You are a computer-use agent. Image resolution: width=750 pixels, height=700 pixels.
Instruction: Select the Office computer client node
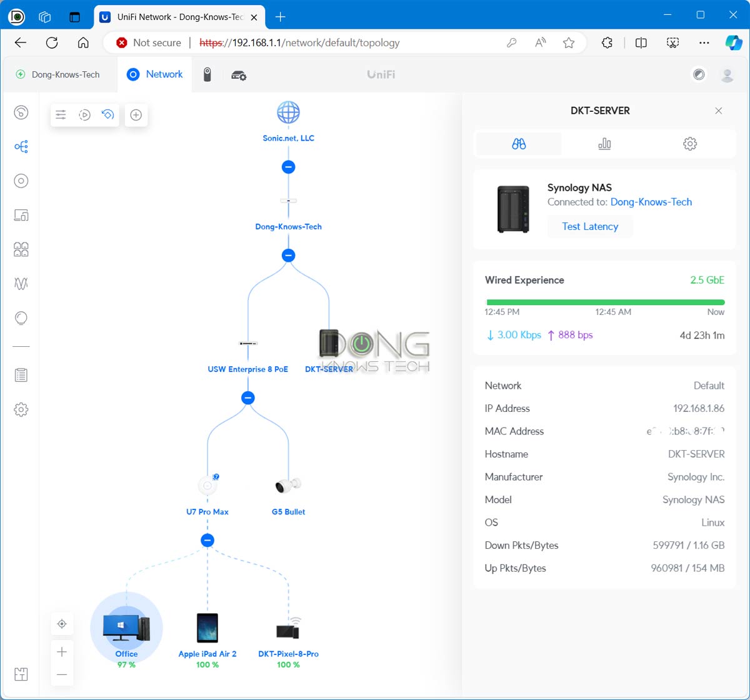point(126,631)
